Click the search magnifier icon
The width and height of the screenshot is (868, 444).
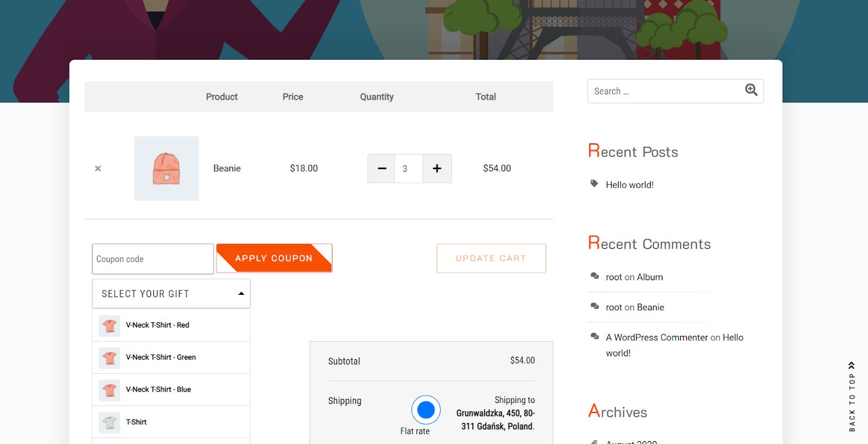[751, 90]
